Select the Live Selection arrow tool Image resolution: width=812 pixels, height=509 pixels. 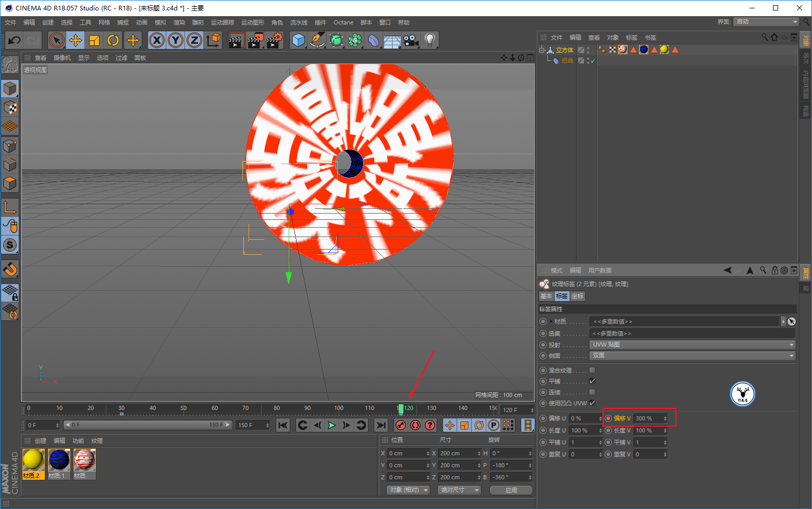pyautogui.click(x=57, y=40)
